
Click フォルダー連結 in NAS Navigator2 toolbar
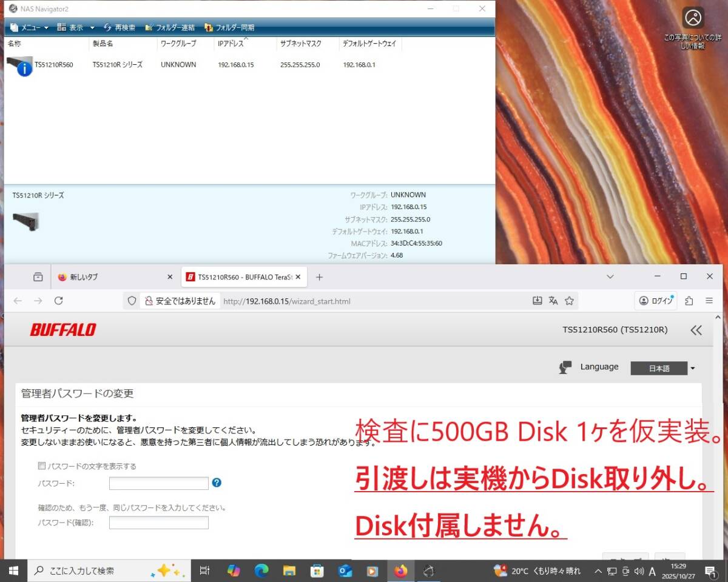170,27
